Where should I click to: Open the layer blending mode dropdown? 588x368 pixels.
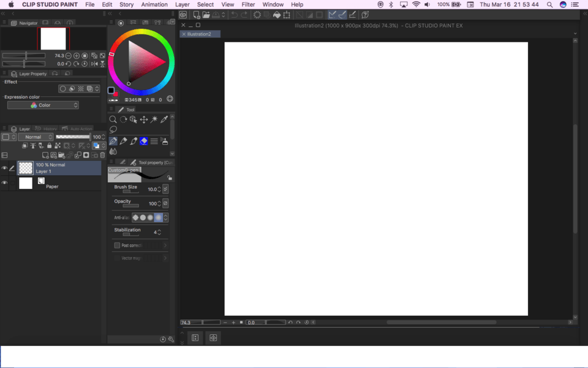click(36, 137)
